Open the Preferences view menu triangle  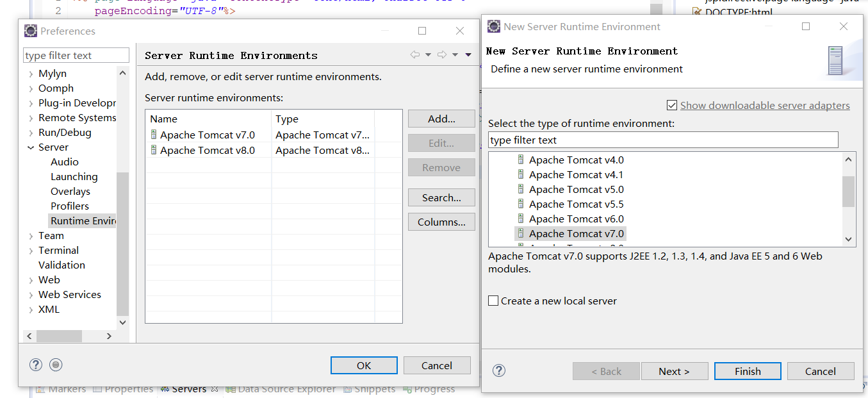click(x=468, y=55)
